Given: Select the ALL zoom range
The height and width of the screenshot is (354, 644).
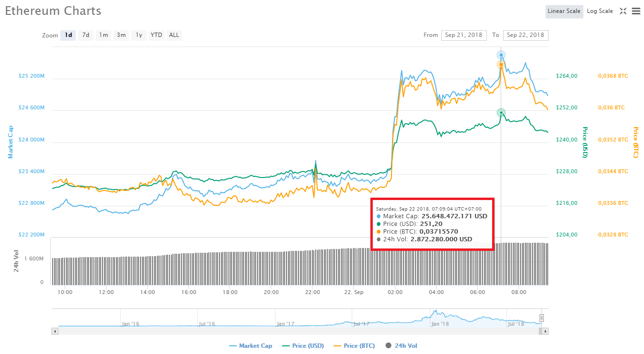Looking at the screenshot, I should [x=174, y=35].
